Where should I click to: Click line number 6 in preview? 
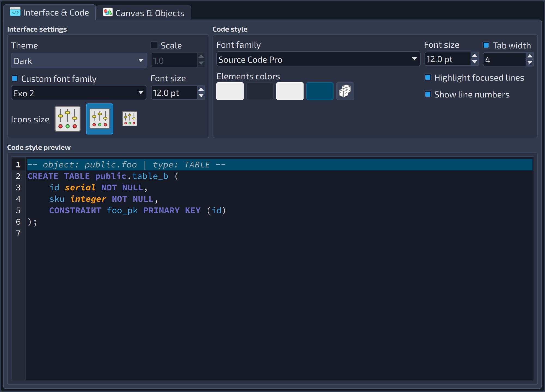point(18,222)
